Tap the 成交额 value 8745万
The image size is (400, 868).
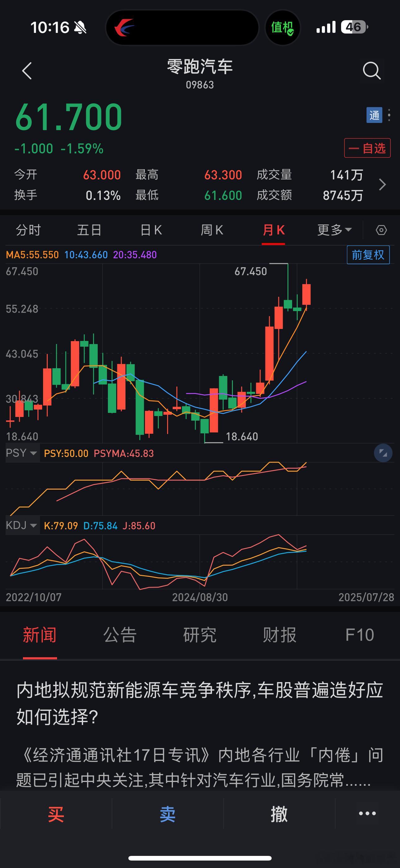(343, 196)
